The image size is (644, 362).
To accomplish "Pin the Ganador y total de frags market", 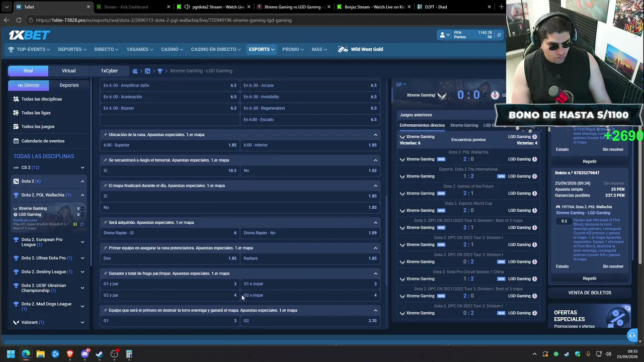I will (x=105, y=274).
